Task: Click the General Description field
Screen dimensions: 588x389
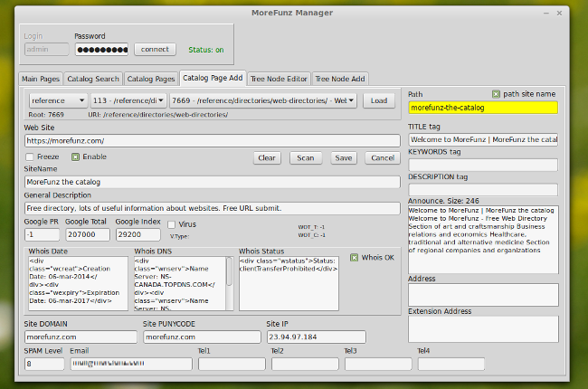Action: pyautogui.click(x=213, y=208)
